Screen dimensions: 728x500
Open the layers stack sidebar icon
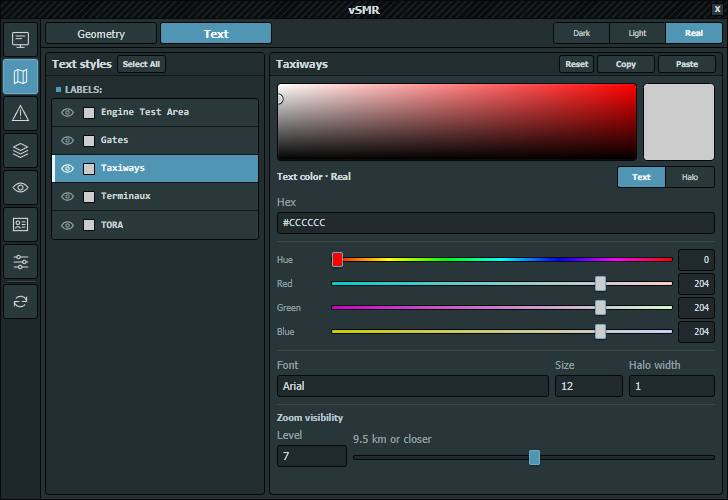point(20,150)
